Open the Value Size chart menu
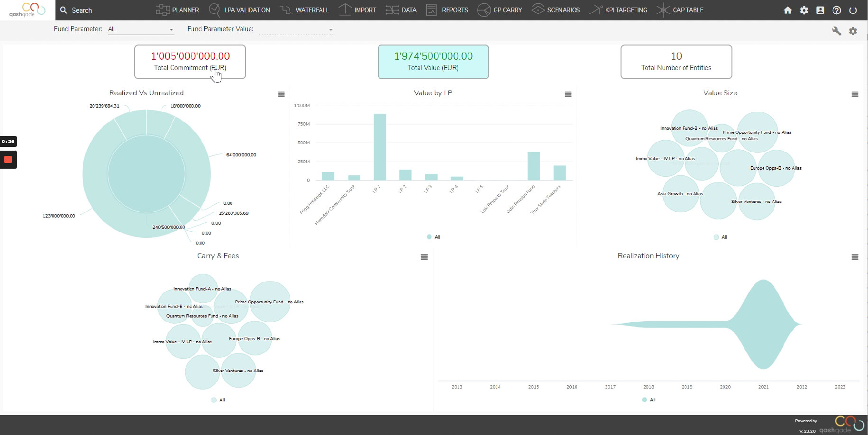 pos(855,94)
